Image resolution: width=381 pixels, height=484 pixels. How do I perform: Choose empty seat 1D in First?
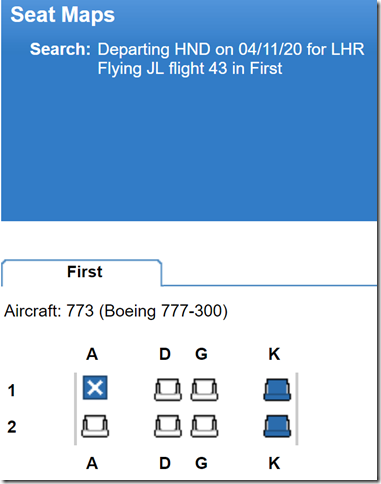[x=168, y=389]
